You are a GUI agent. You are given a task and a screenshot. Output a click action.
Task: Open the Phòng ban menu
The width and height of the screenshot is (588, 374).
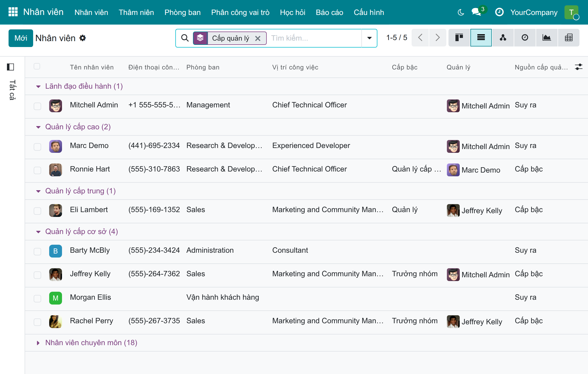[183, 12]
